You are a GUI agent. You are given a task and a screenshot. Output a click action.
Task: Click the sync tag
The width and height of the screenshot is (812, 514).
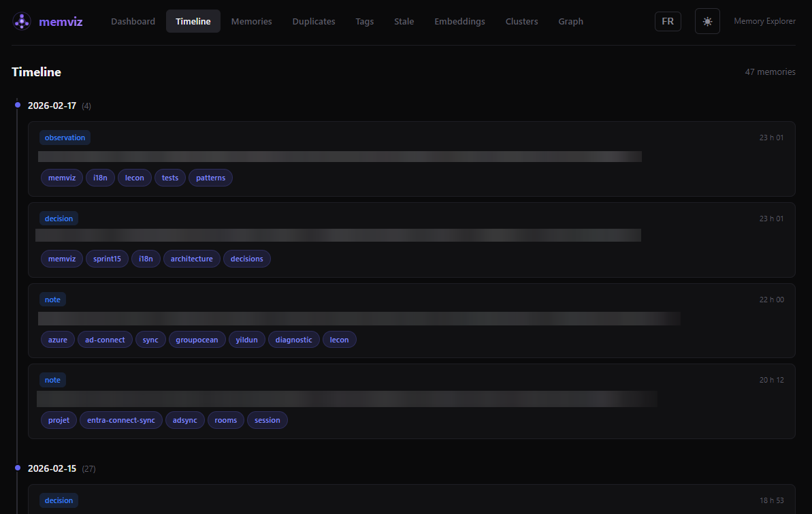click(x=150, y=340)
